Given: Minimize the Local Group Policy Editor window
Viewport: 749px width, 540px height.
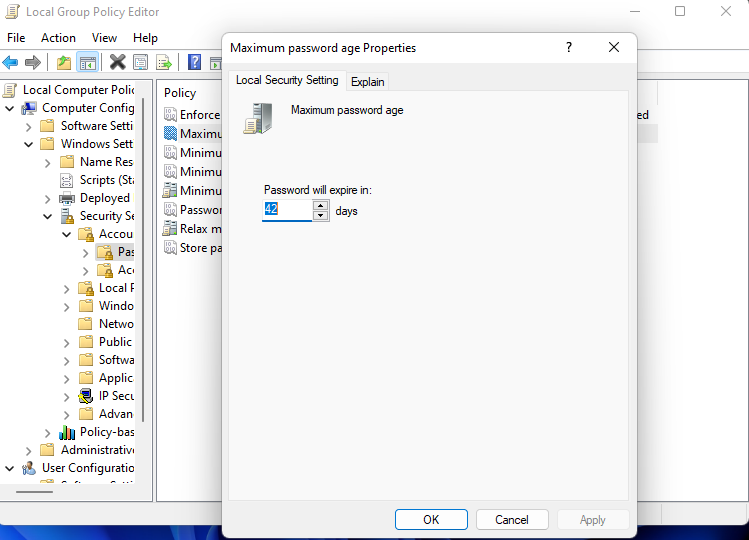Looking at the screenshot, I should pyautogui.click(x=635, y=11).
